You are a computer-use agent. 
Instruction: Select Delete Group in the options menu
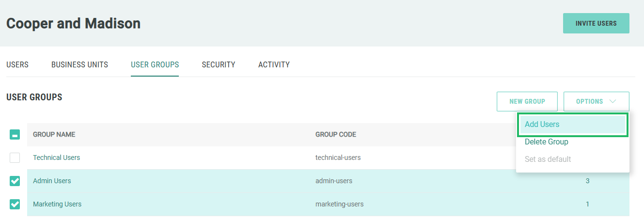pos(546,142)
